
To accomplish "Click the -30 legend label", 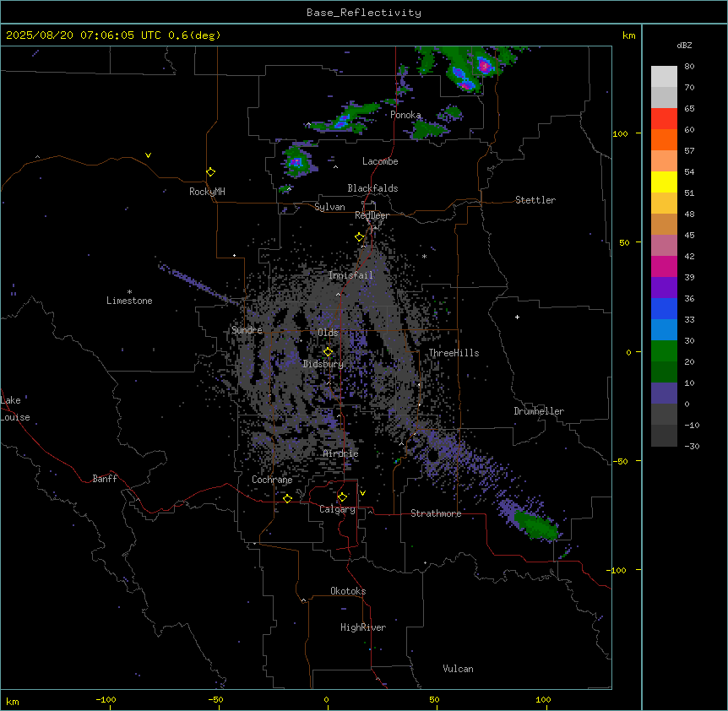I will pyautogui.click(x=692, y=446).
